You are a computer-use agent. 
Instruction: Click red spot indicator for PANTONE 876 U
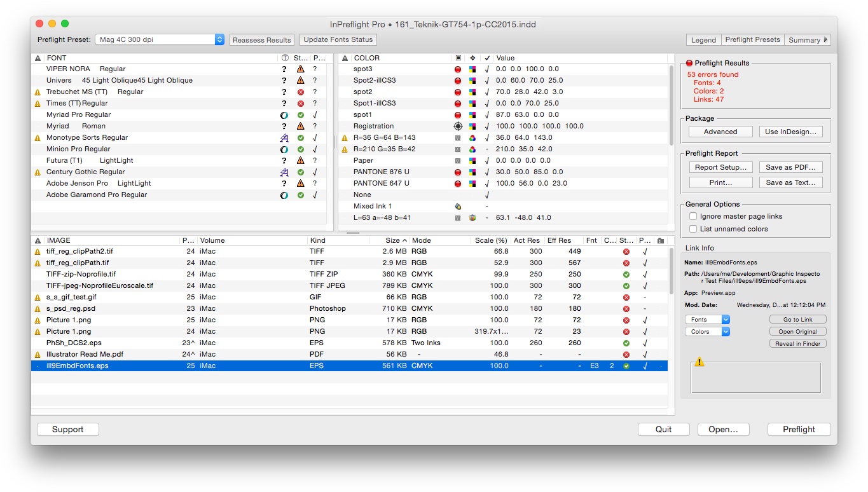[x=458, y=172]
